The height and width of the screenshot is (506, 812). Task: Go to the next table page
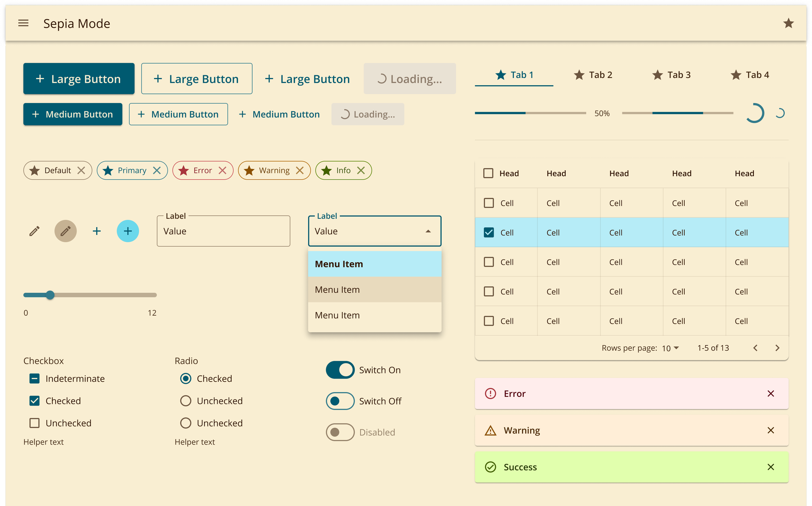[777, 348]
